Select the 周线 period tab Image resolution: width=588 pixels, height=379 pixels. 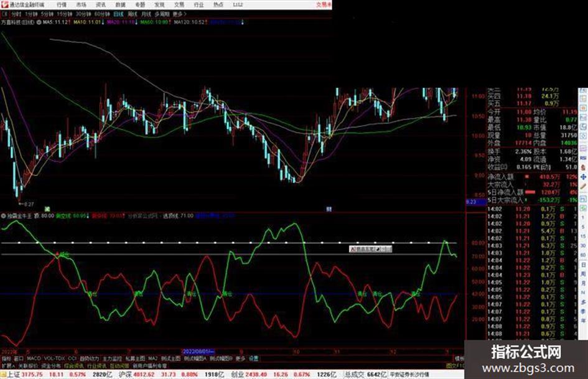133,14
